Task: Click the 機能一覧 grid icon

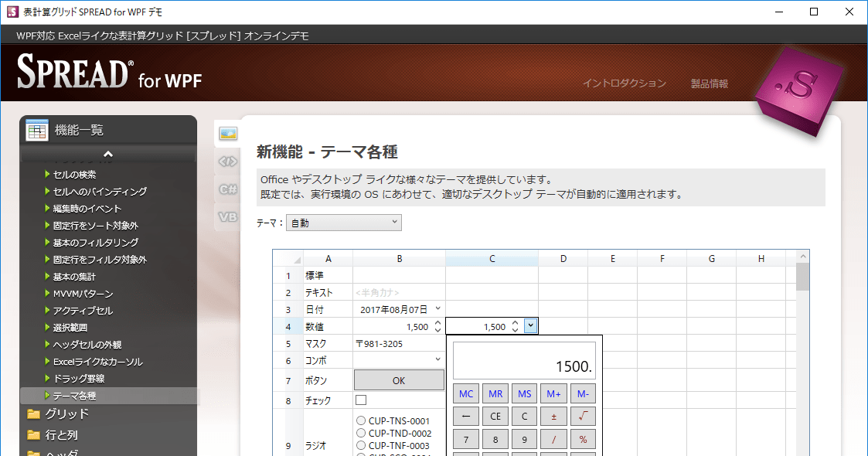Action: point(37,131)
